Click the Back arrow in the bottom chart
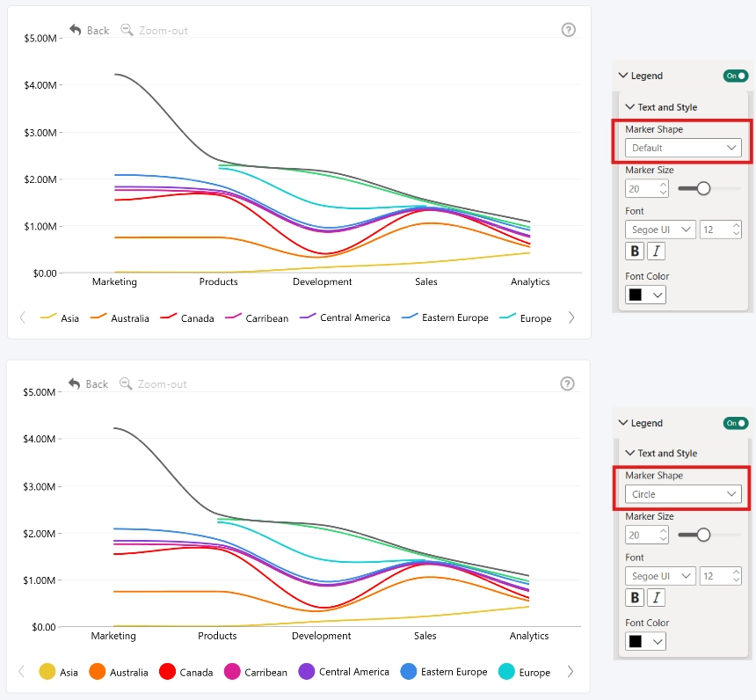756x700 pixels. [74, 383]
